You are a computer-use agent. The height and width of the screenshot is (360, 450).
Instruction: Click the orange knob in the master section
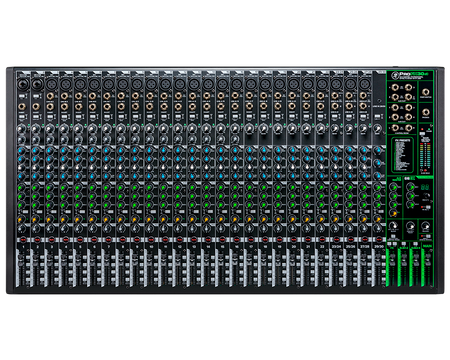click(x=394, y=213)
